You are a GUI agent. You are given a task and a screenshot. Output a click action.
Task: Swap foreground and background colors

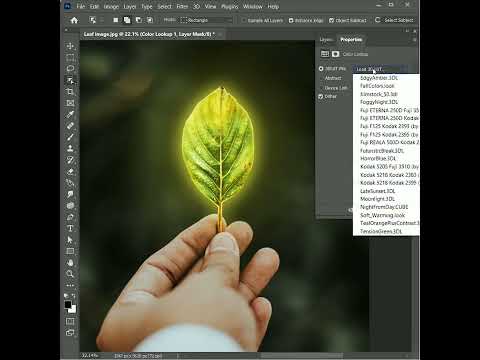point(73,296)
